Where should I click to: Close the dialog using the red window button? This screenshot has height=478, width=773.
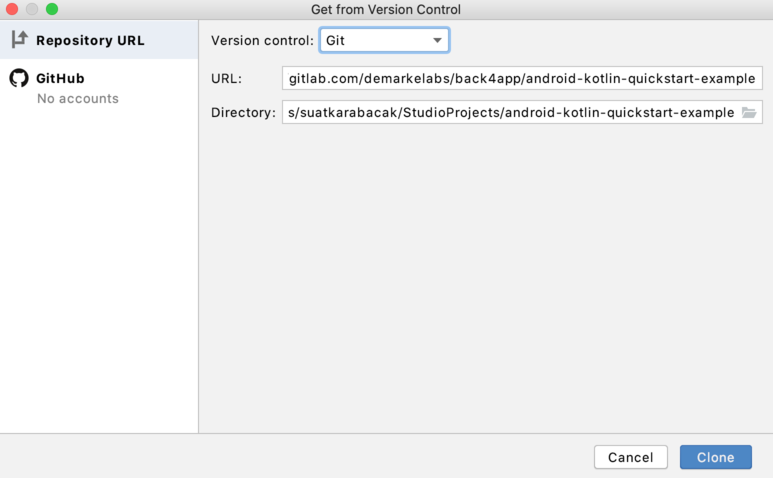click(12, 9)
